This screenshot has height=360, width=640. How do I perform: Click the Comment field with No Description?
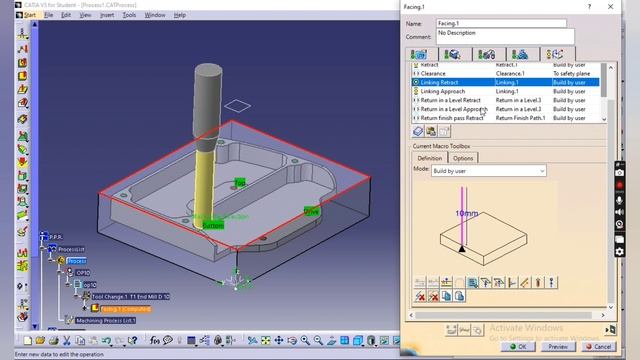click(x=505, y=37)
